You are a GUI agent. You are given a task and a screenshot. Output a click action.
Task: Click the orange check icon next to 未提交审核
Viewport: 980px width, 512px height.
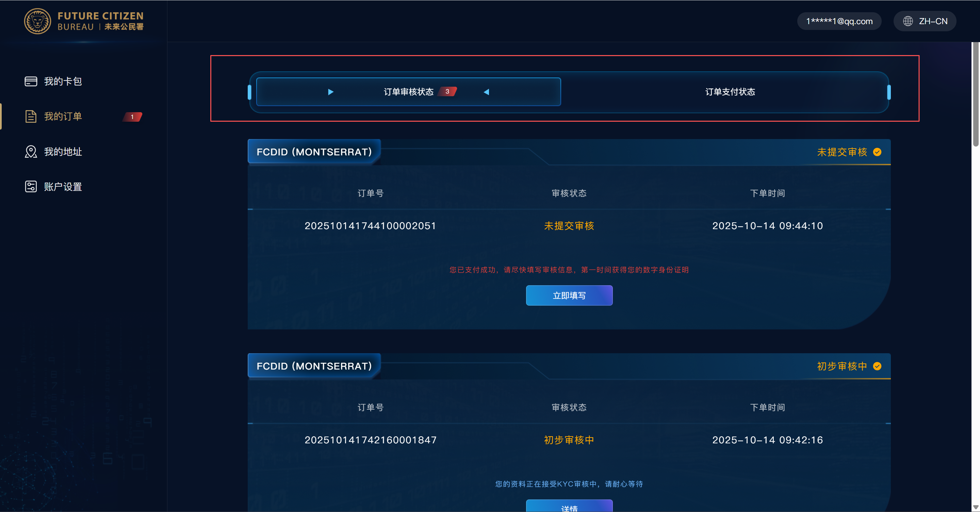click(877, 152)
